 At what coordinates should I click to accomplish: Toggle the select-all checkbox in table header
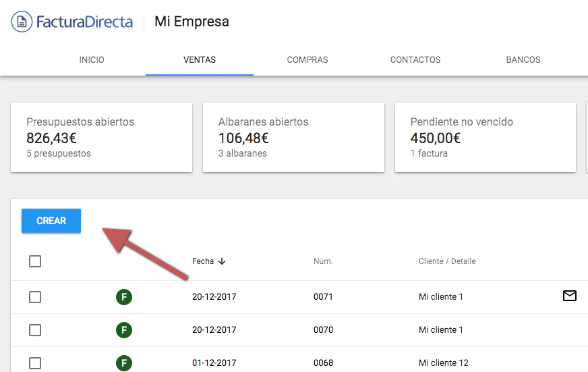pyautogui.click(x=35, y=261)
